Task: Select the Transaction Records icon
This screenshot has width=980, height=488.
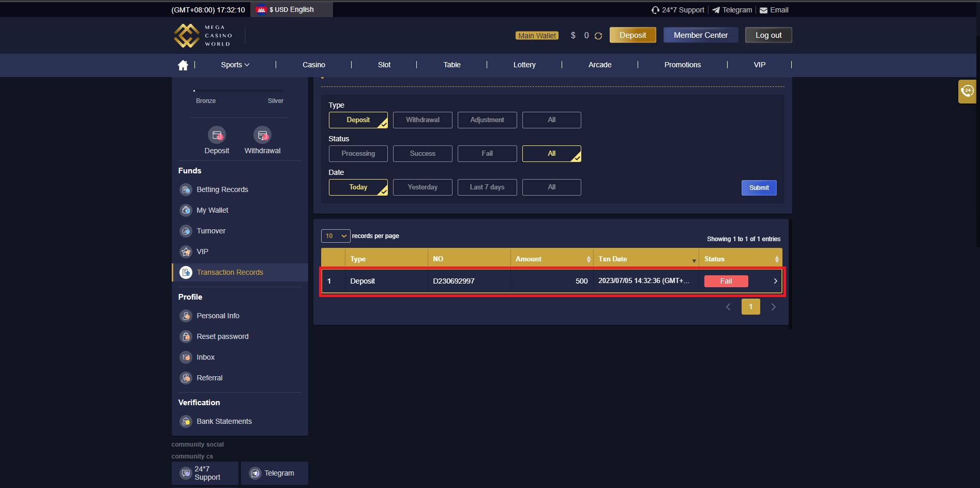Action: pos(186,272)
